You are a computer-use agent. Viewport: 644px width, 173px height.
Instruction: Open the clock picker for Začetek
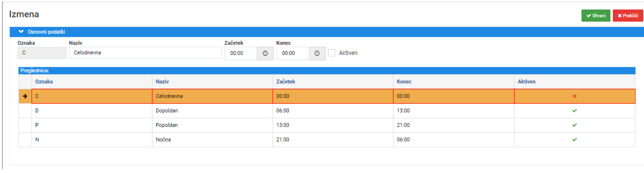pyautogui.click(x=265, y=53)
